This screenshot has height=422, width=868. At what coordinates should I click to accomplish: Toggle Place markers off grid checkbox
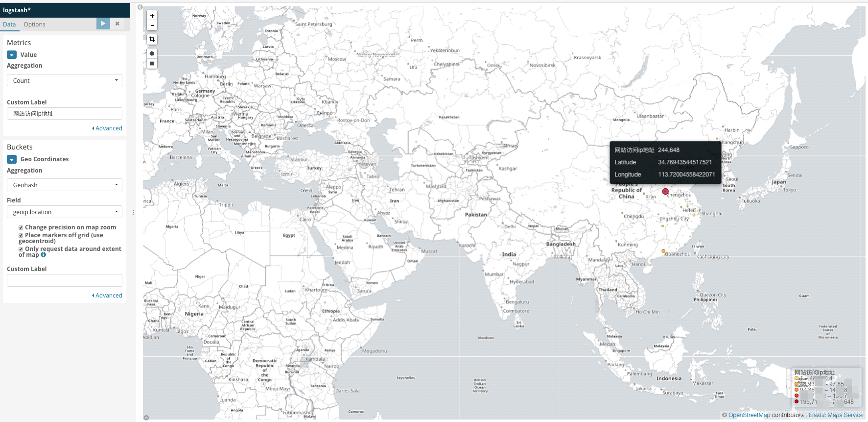coord(21,235)
